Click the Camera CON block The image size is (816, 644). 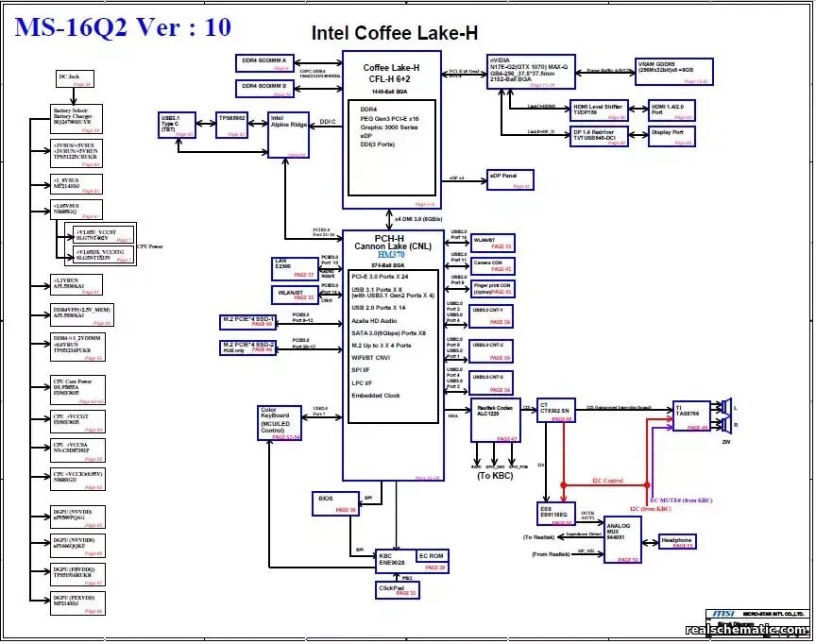(492, 266)
